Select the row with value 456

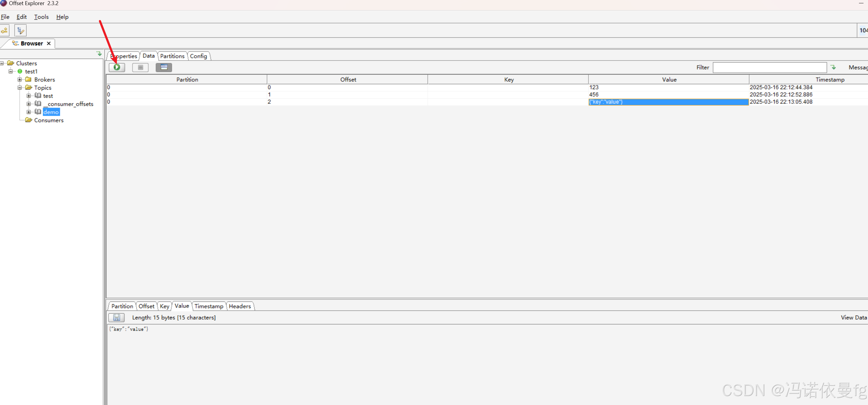coord(594,95)
